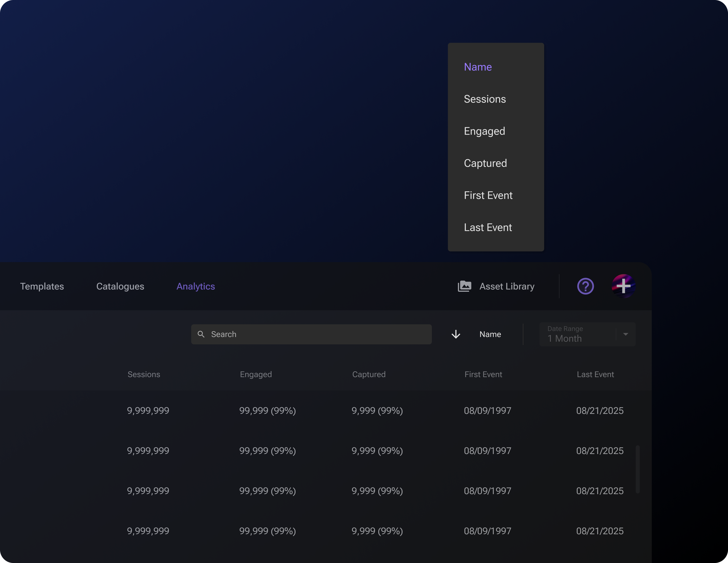Open the Name sort-by dropdown
Viewport: 728px width, 563px height.
[x=490, y=334]
